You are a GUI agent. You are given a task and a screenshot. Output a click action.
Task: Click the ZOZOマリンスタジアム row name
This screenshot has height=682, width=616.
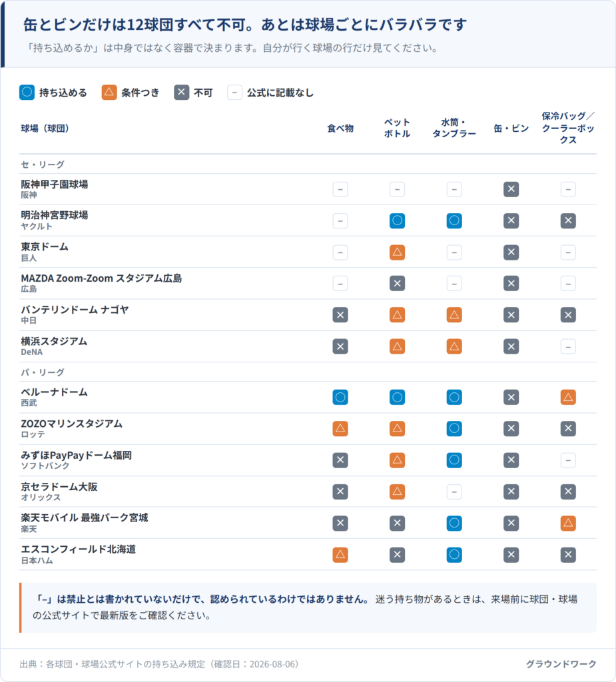click(72, 423)
